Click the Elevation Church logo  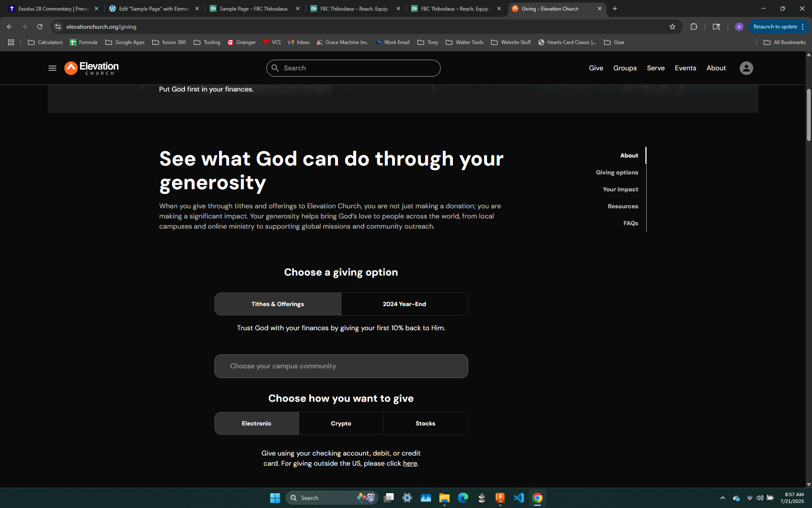(x=91, y=68)
